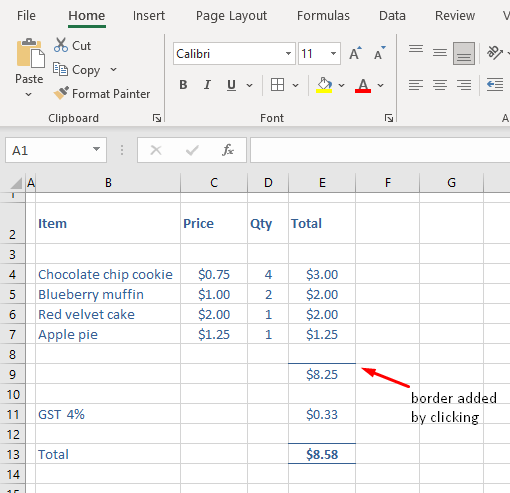Switch to the Data tab
Screen dimensions: 510x493
pos(392,16)
